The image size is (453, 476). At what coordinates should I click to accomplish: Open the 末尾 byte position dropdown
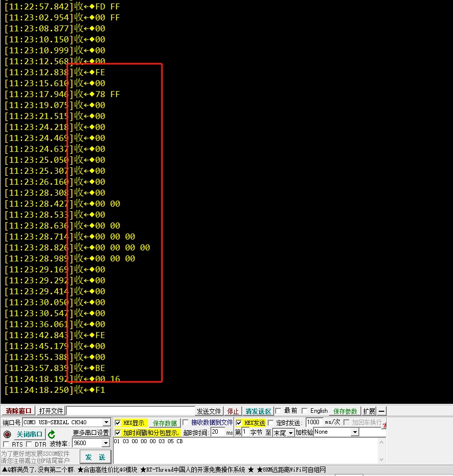point(291,433)
